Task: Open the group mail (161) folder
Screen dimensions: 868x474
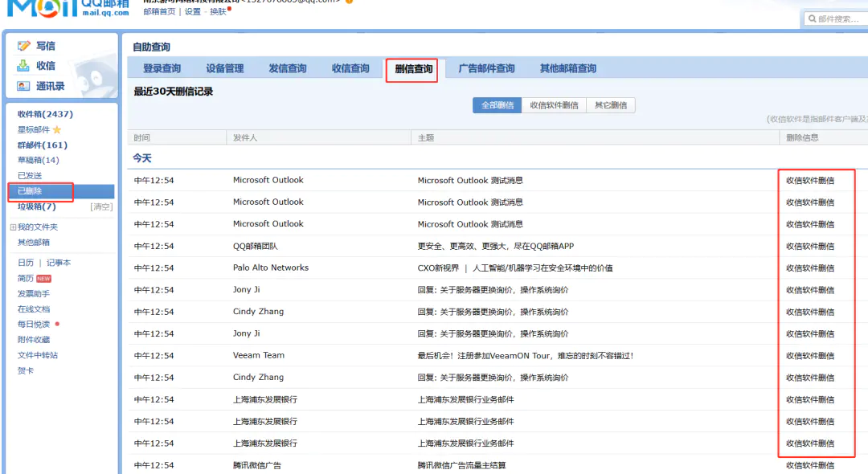Action: pyautogui.click(x=42, y=145)
